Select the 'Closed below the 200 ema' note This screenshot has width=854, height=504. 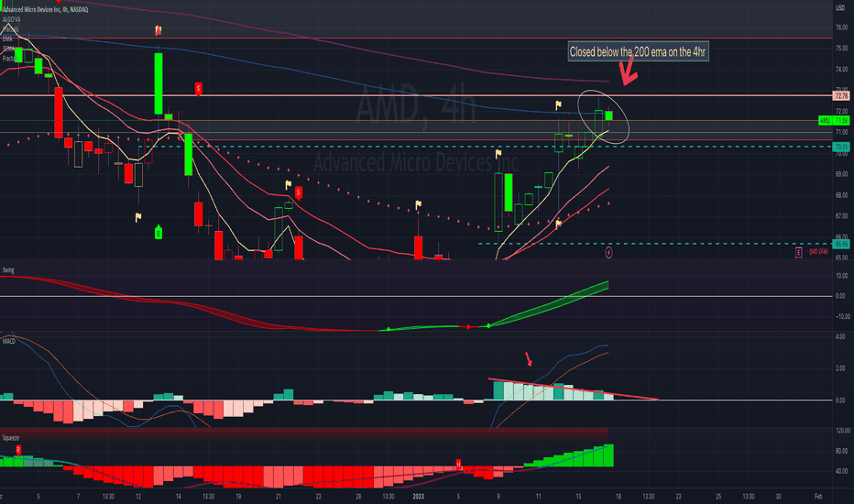[x=638, y=51]
